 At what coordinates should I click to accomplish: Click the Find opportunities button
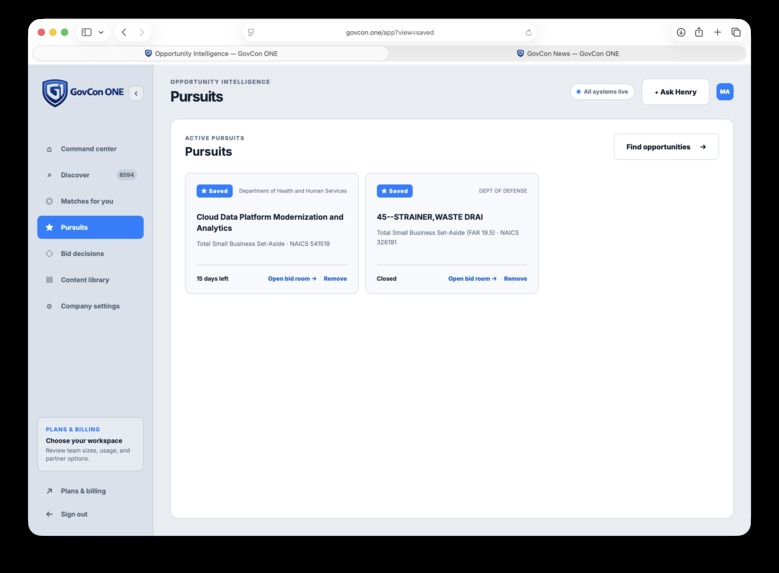click(x=666, y=147)
